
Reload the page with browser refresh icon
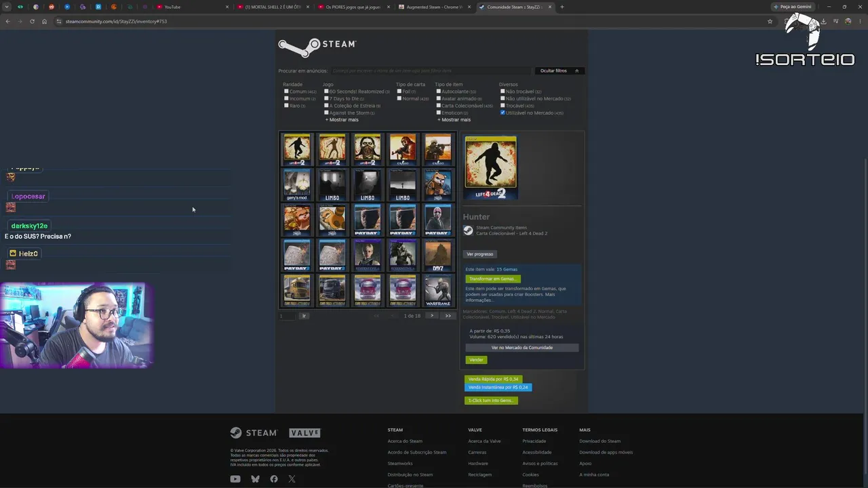point(32,21)
